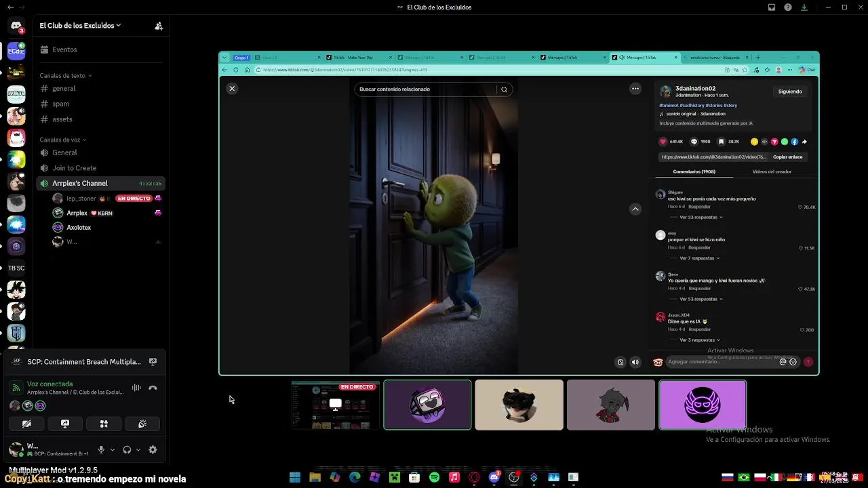Go to previous TikTok video arrow

click(635, 209)
